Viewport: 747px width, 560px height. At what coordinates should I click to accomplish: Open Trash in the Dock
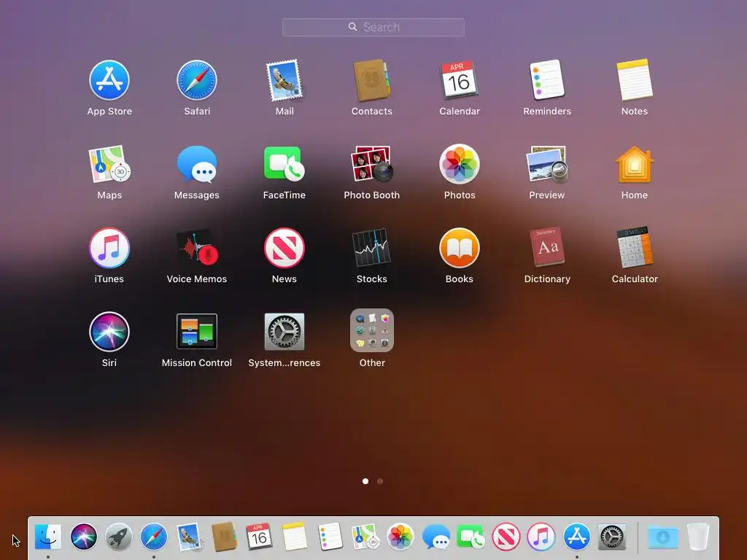pyautogui.click(x=698, y=537)
